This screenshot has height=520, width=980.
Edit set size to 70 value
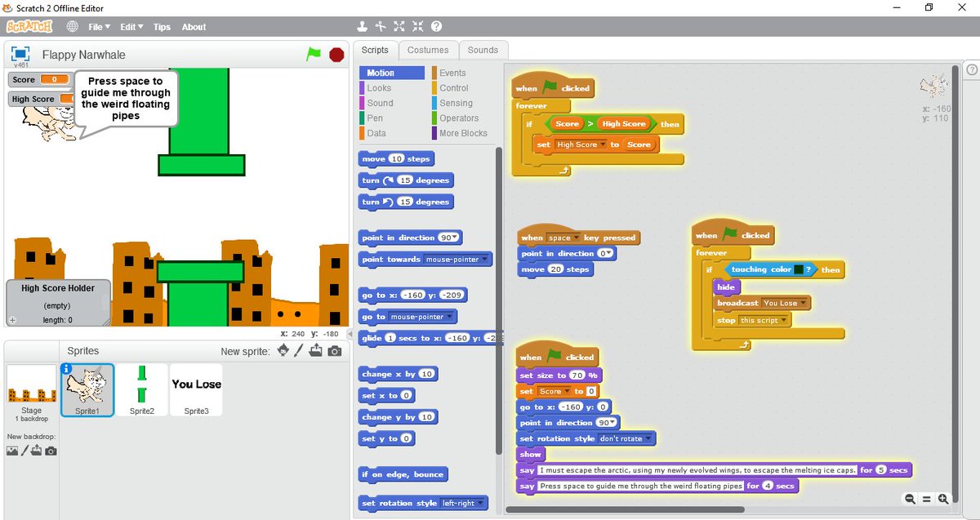(x=578, y=376)
